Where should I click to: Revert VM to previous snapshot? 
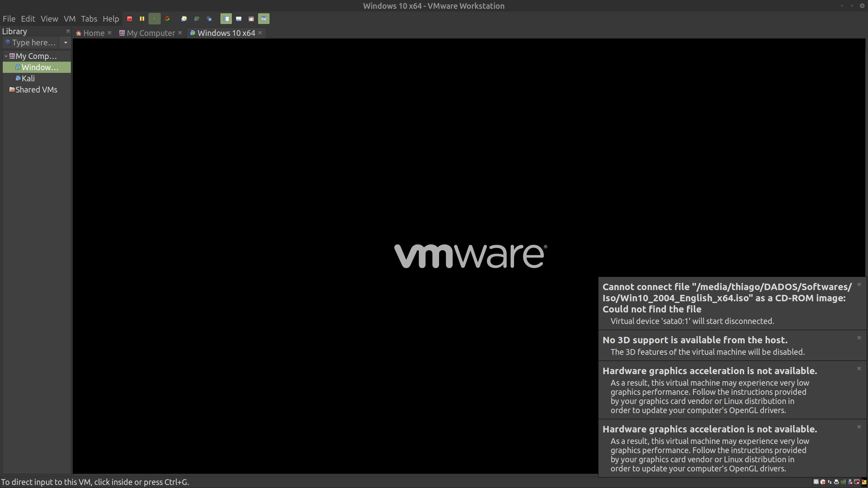tap(196, 19)
